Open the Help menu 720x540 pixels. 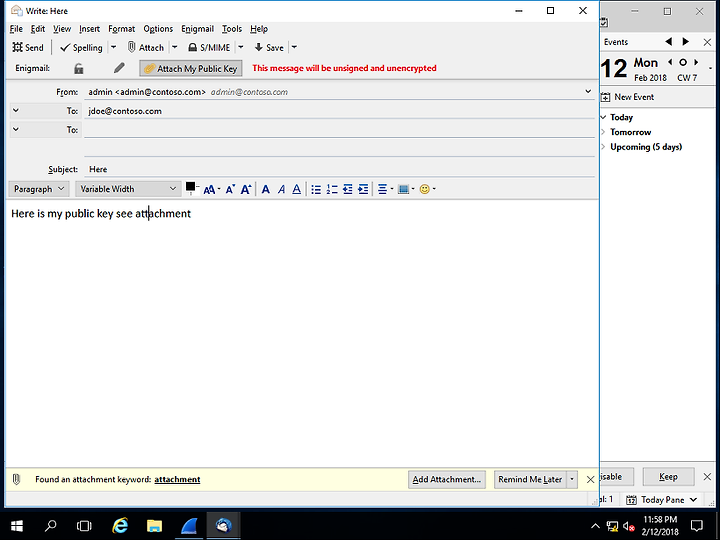pos(259,29)
